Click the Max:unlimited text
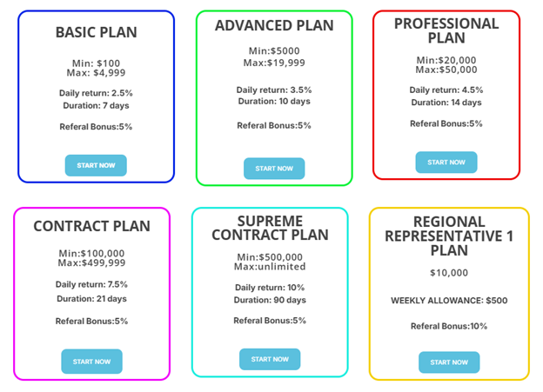This screenshot has height=392, width=543. [270, 267]
